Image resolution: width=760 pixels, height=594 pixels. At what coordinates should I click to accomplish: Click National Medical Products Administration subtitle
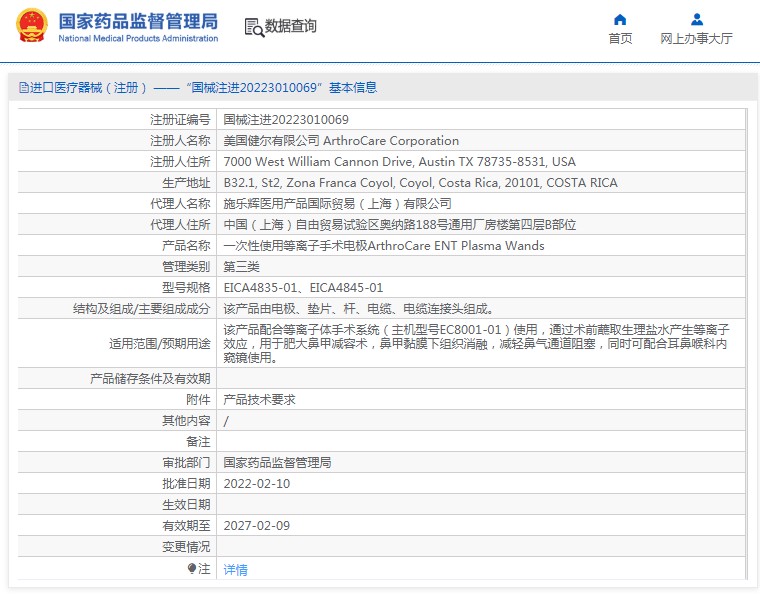point(138,38)
